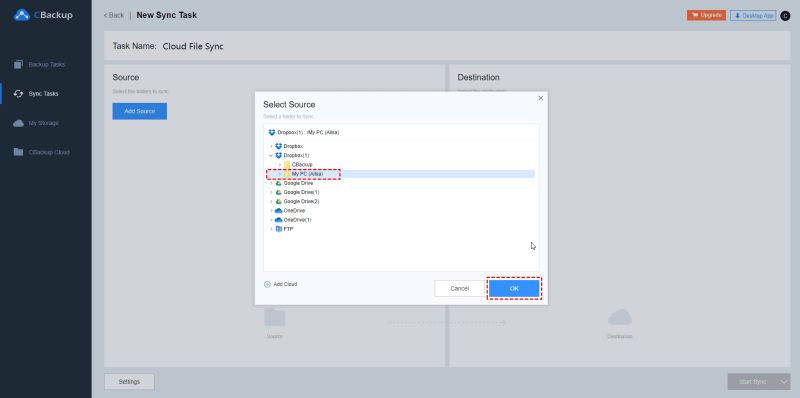This screenshot has height=398, width=800.
Task: Click Cancel in the Select Source dialog
Action: coord(459,288)
